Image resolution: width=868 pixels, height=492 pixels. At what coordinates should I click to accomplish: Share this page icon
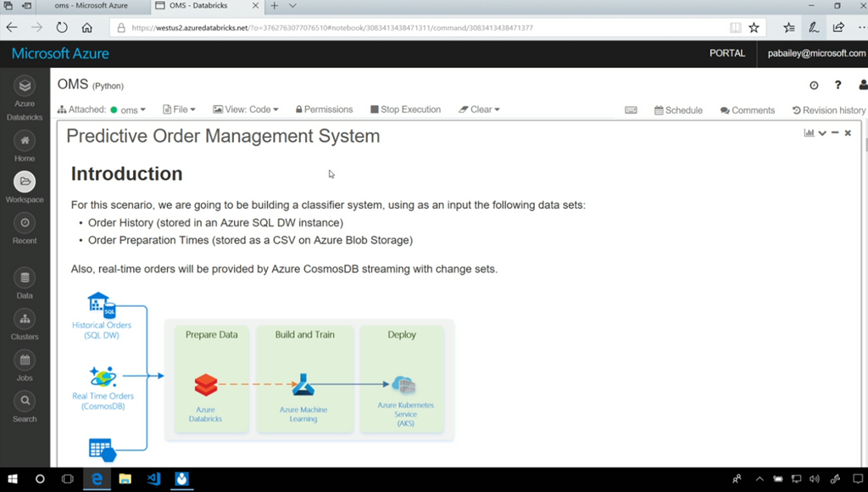coord(838,28)
